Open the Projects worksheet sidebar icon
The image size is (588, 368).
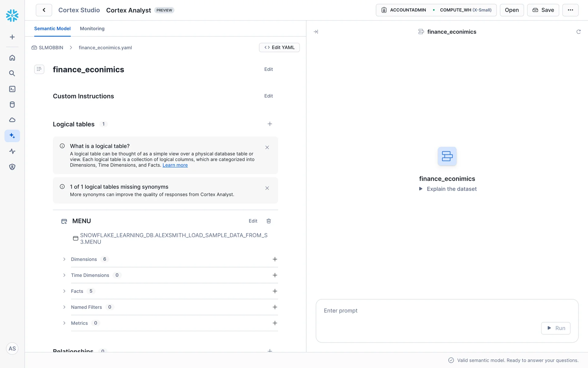(12, 89)
